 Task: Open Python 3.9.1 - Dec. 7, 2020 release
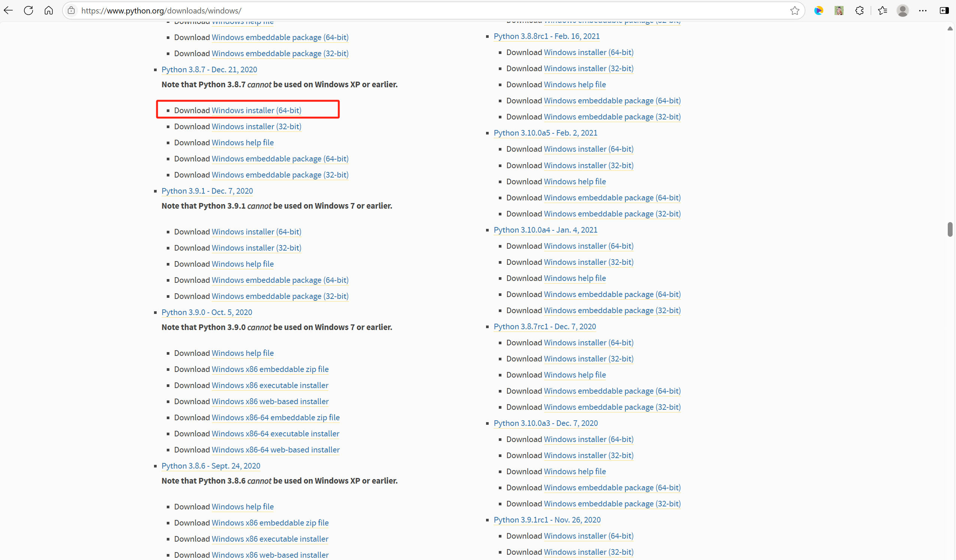point(207,191)
